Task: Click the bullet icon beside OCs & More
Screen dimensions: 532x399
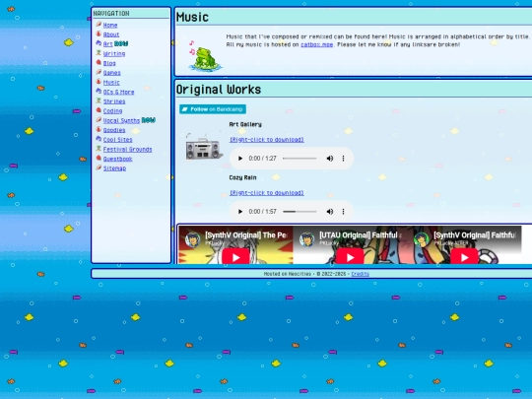Action: 99,91
